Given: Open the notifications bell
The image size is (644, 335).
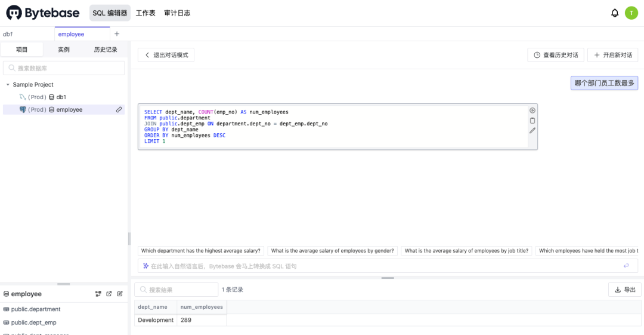Looking at the screenshot, I should click(x=614, y=13).
